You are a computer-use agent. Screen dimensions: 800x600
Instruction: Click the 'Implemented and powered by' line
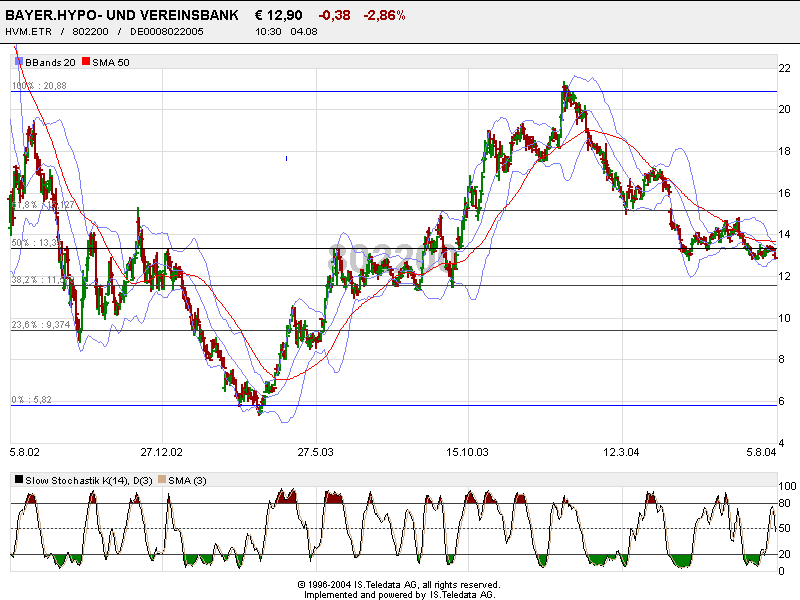399,594
